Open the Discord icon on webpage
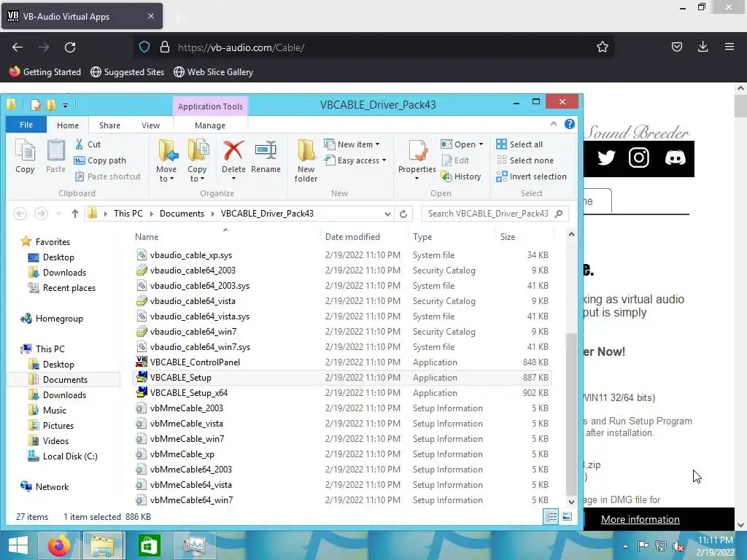 tap(675, 157)
